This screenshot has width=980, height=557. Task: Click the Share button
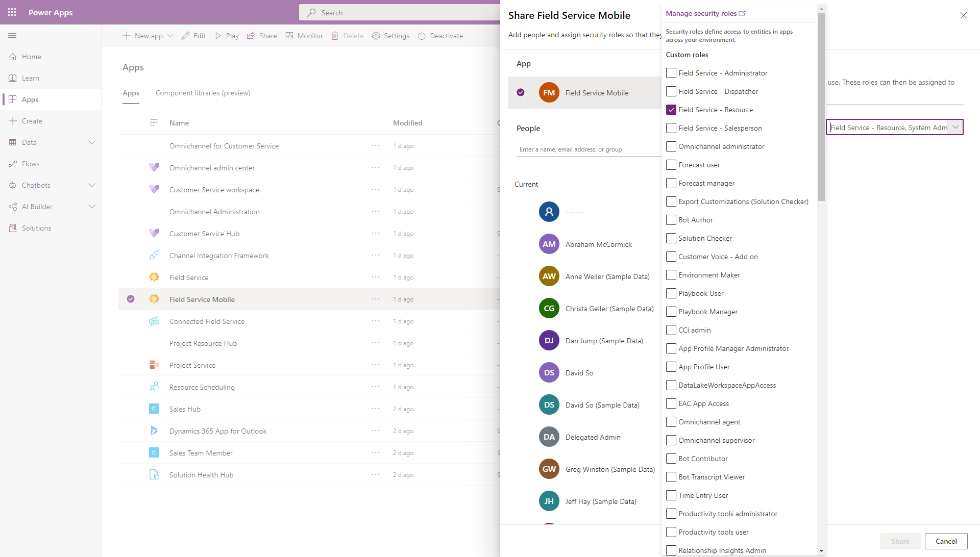900,541
